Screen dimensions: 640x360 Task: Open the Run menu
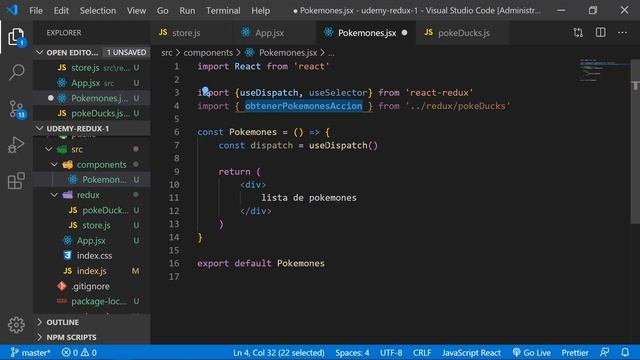(x=187, y=11)
